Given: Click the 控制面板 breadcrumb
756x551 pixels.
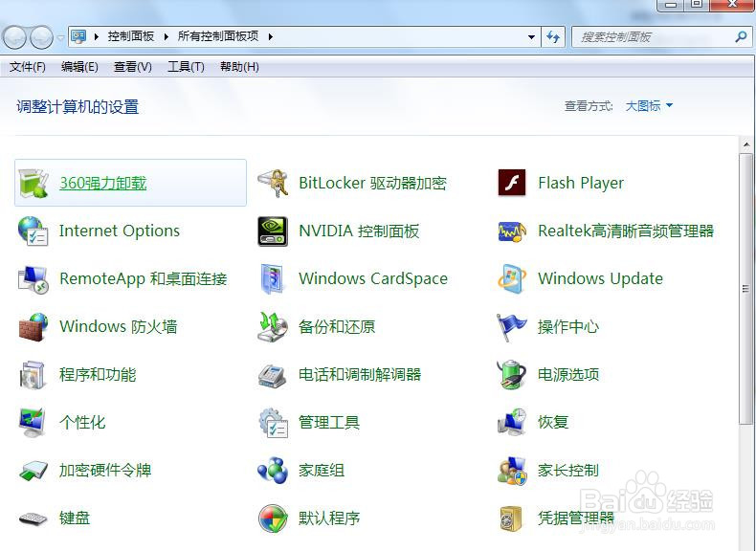Looking at the screenshot, I should 131,36.
